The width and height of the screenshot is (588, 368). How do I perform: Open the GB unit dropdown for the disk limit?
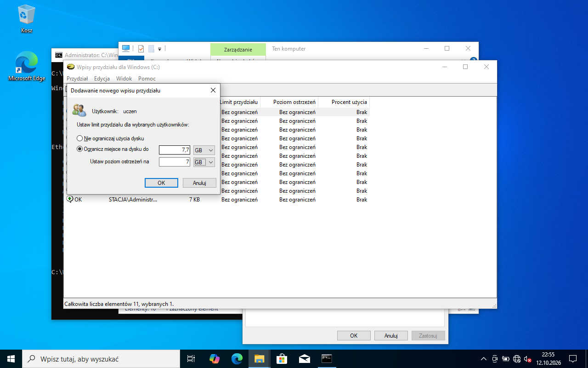point(204,150)
